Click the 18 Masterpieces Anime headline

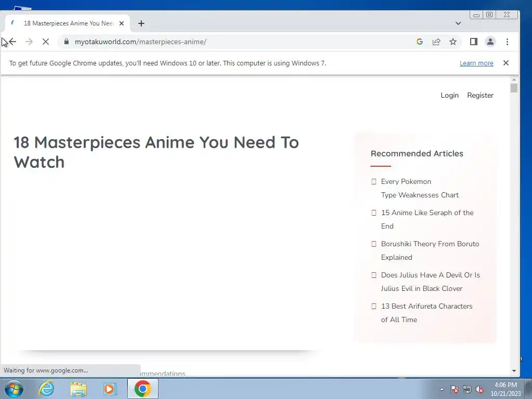(x=156, y=152)
